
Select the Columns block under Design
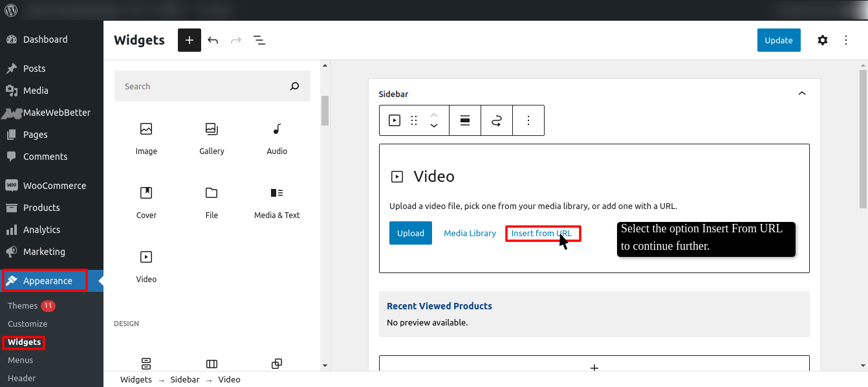[212, 364]
